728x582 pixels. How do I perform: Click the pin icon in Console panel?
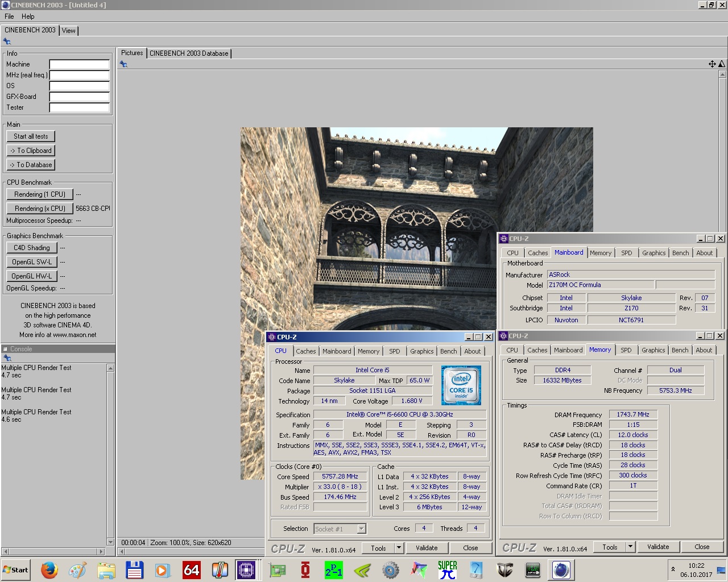[7, 358]
